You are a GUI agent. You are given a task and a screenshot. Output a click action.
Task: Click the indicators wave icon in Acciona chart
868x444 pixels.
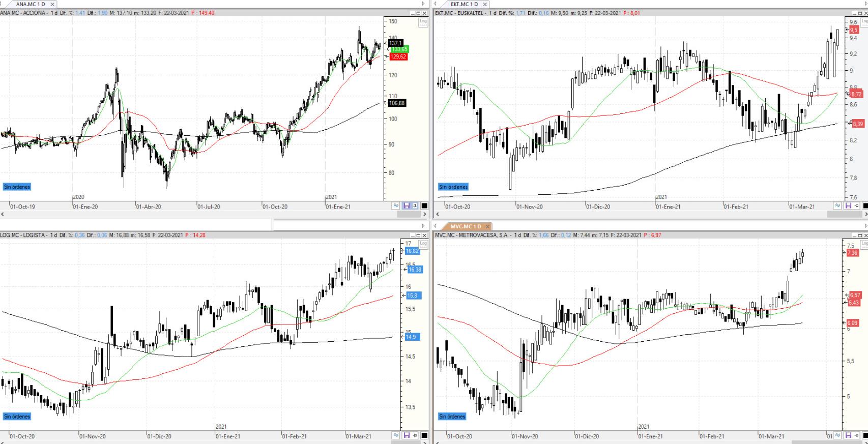(x=396, y=206)
